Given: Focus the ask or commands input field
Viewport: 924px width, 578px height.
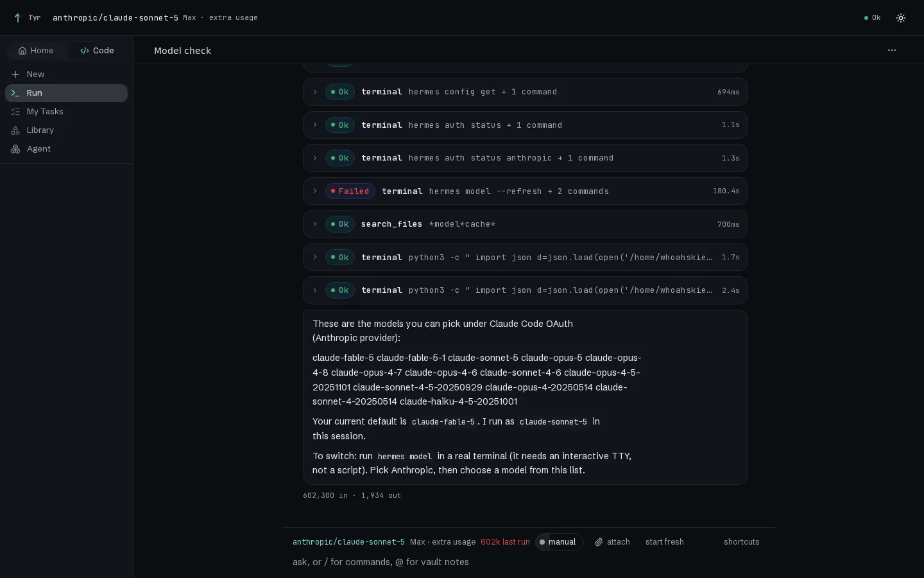Looking at the screenshot, I should (x=529, y=562).
